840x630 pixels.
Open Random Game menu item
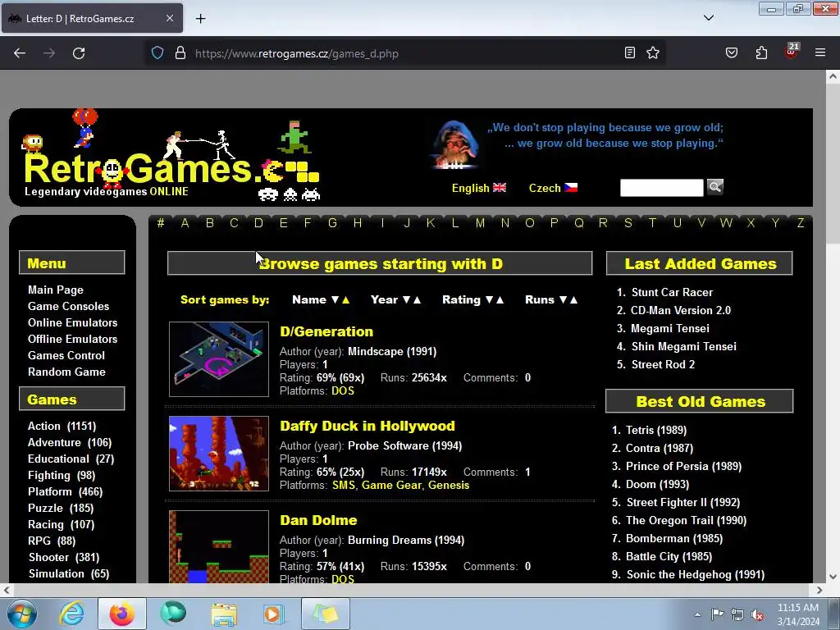(x=66, y=372)
